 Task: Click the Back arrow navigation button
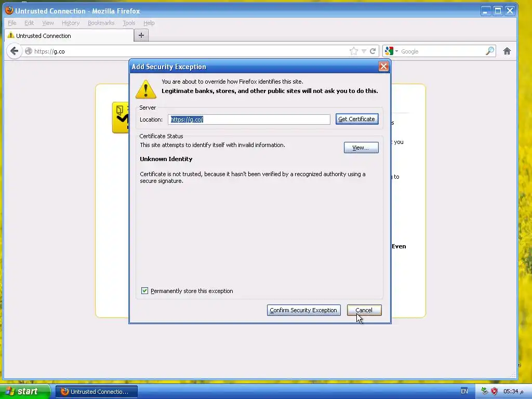click(x=14, y=51)
